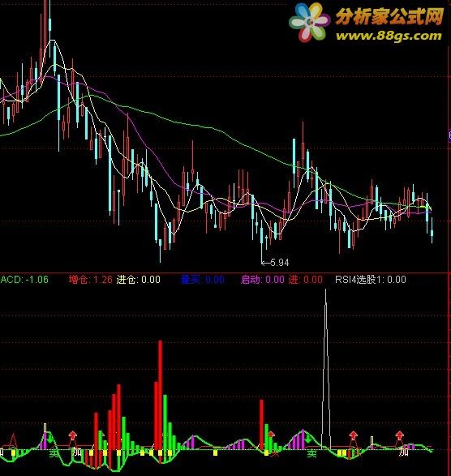Click the RSI4选股1: 0.00 indicator label
The image size is (451, 476).
[371, 279]
